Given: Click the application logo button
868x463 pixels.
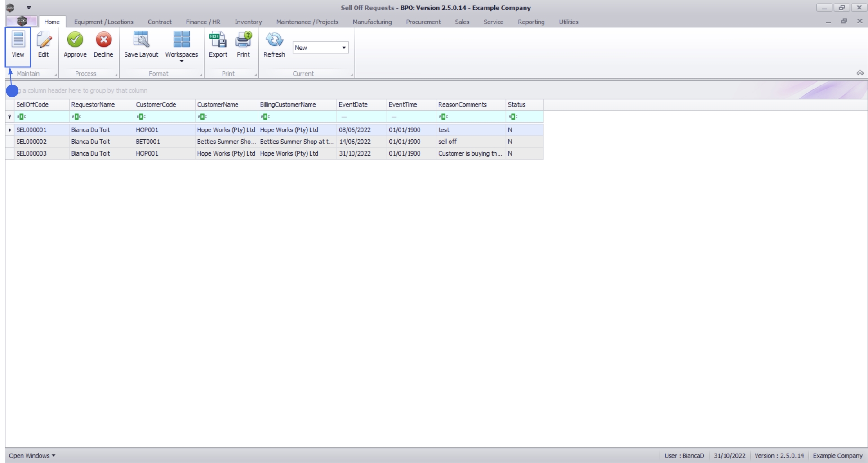Looking at the screenshot, I should (22, 21).
